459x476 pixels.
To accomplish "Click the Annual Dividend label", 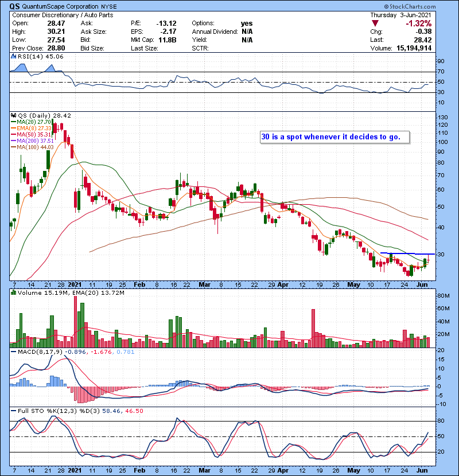I will tap(215, 32).
